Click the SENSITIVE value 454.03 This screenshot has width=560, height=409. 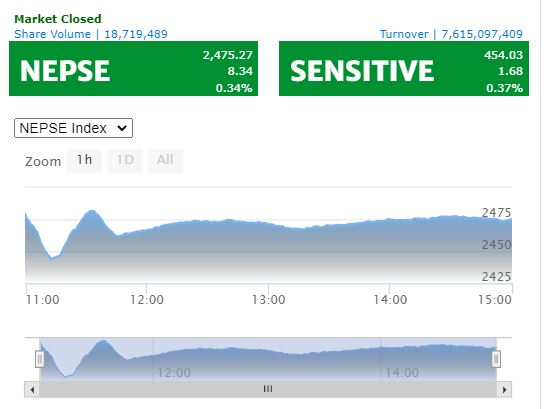coord(503,55)
